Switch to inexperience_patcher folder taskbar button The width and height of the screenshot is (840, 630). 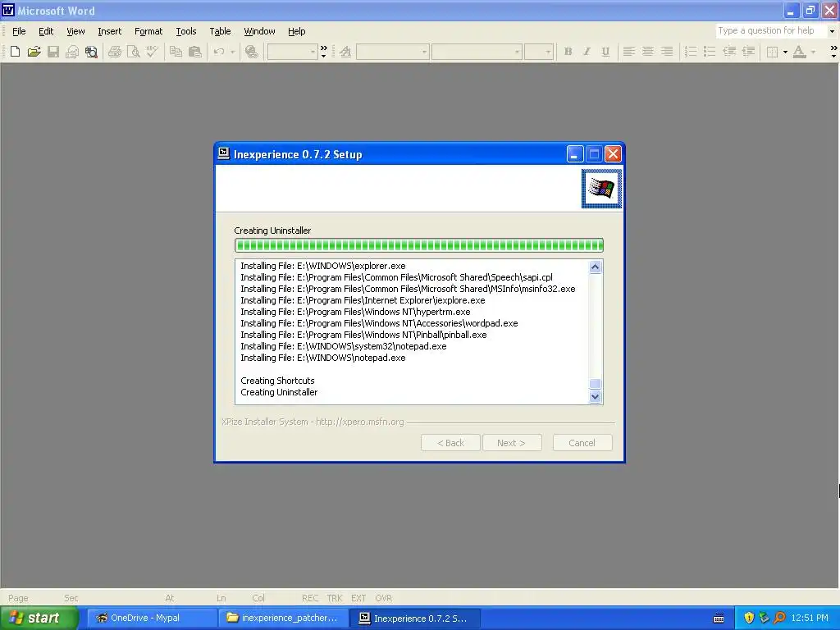283,618
